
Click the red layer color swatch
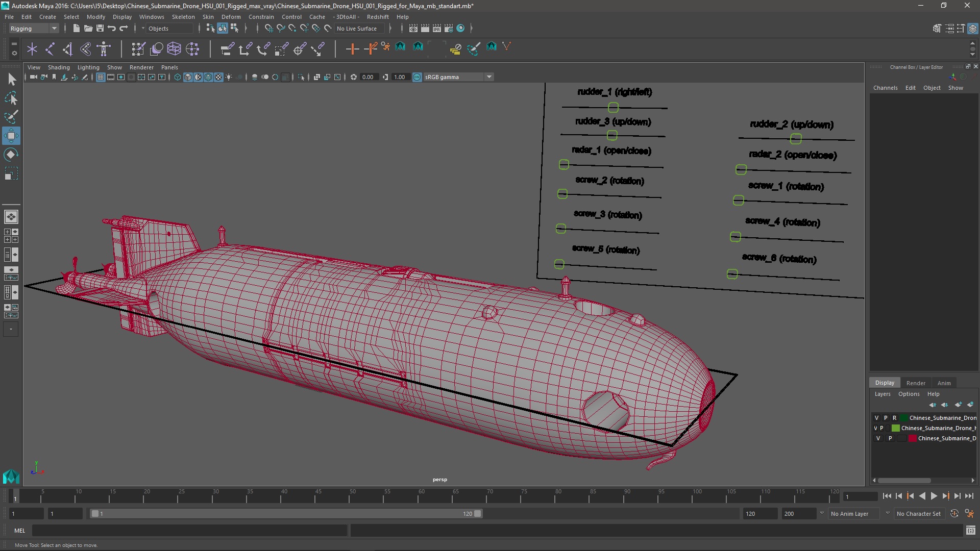pyautogui.click(x=912, y=438)
